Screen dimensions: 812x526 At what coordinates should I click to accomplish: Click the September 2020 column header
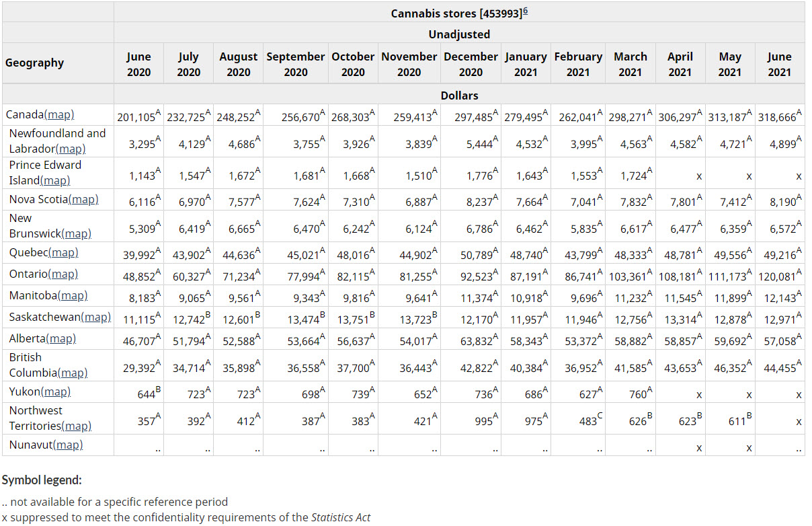pyautogui.click(x=296, y=64)
